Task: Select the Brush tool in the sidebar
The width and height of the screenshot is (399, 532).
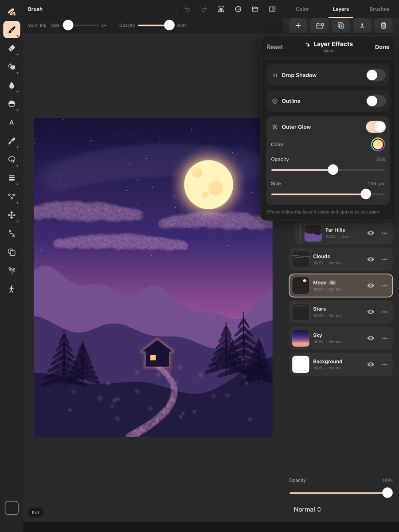Action: coord(12,30)
